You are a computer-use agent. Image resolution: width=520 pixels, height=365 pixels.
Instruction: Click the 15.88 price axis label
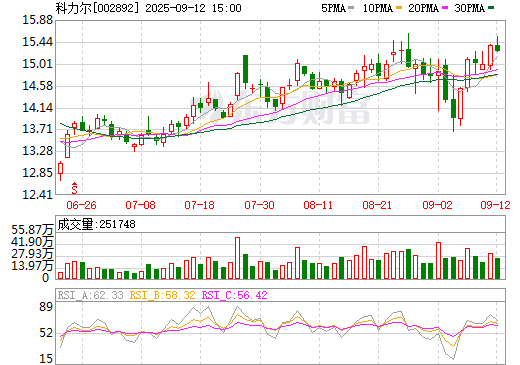tap(37, 20)
